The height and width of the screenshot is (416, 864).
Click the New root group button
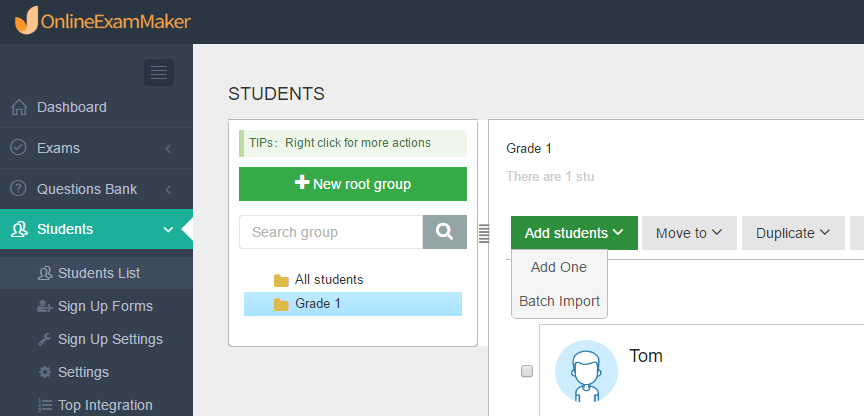pos(353,184)
